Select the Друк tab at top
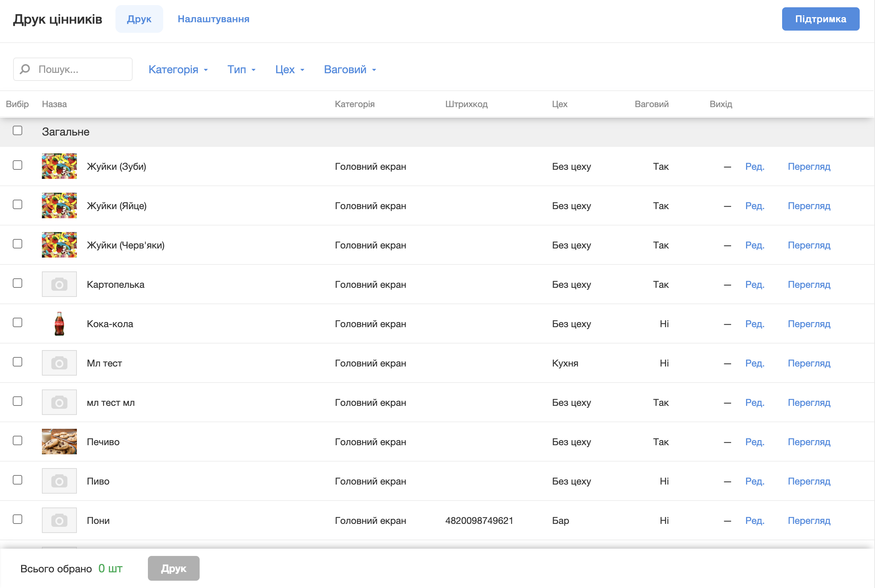 (139, 19)
